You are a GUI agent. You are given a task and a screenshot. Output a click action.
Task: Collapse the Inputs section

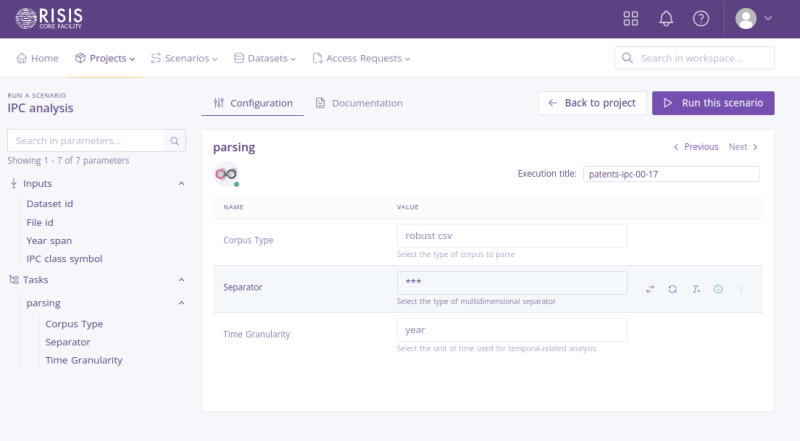coord(181,184)
